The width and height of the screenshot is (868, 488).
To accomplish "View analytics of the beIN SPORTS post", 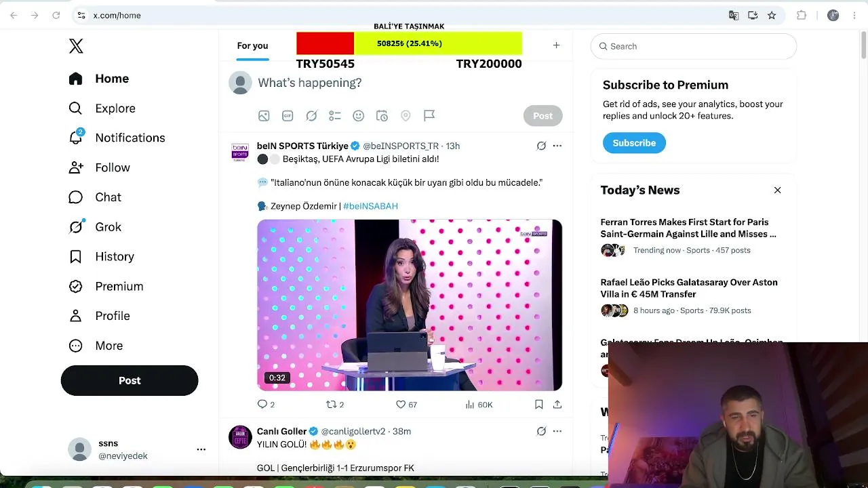I will click(x=479, y=405).
